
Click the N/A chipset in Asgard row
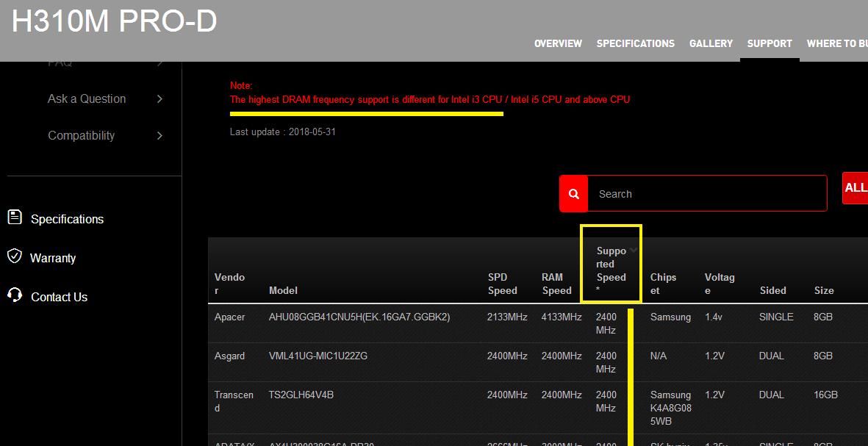tap(659, 356)
